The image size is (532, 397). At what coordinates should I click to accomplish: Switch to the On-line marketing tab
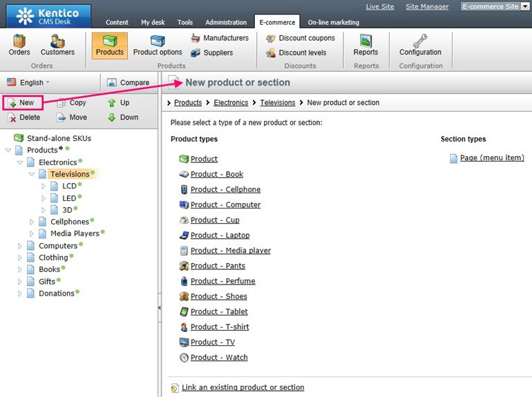tap(334, 22)
